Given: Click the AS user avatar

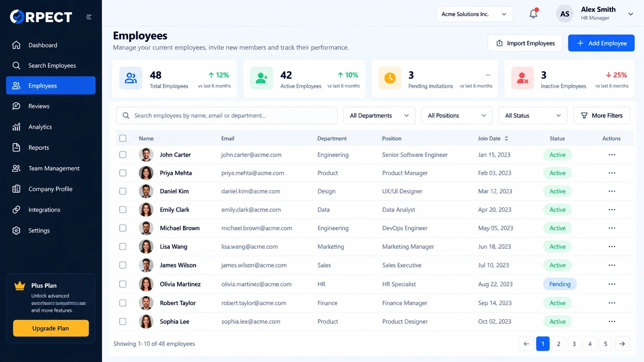Looking at the screenshot, I should click(x=565, y=14).
